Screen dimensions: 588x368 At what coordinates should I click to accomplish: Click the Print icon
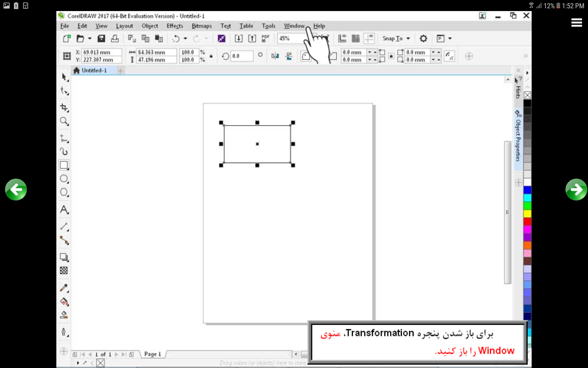click(x=115, y=39)
